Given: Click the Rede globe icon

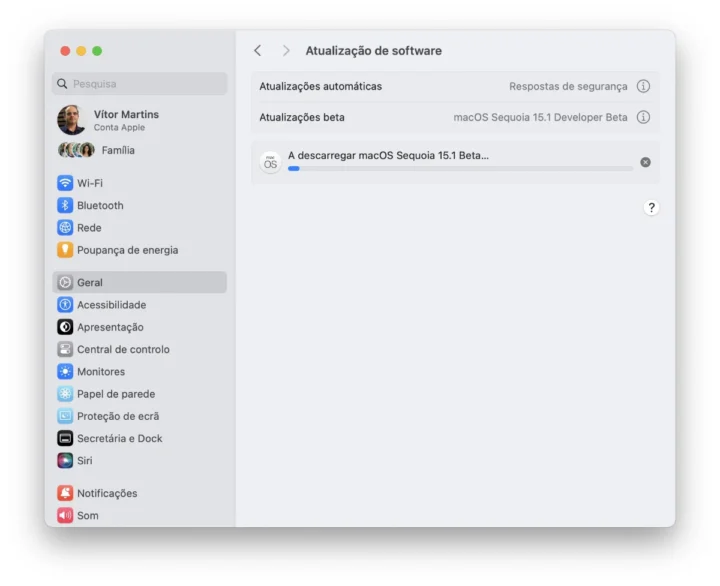Looking at the screenshot, I should (x=65, y=227).
